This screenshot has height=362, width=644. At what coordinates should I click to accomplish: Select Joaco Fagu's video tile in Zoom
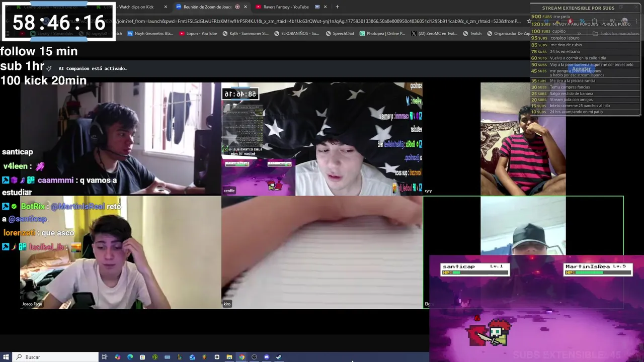(121, 252)
